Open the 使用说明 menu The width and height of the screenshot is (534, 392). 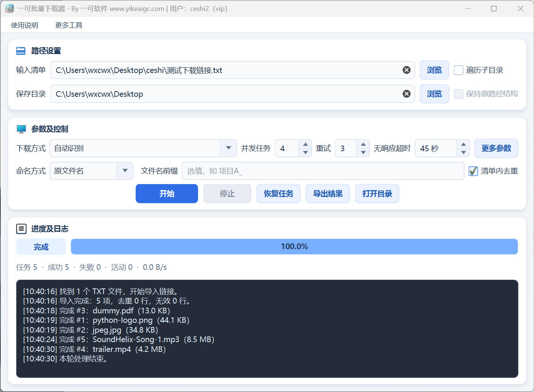coord(25,25)
